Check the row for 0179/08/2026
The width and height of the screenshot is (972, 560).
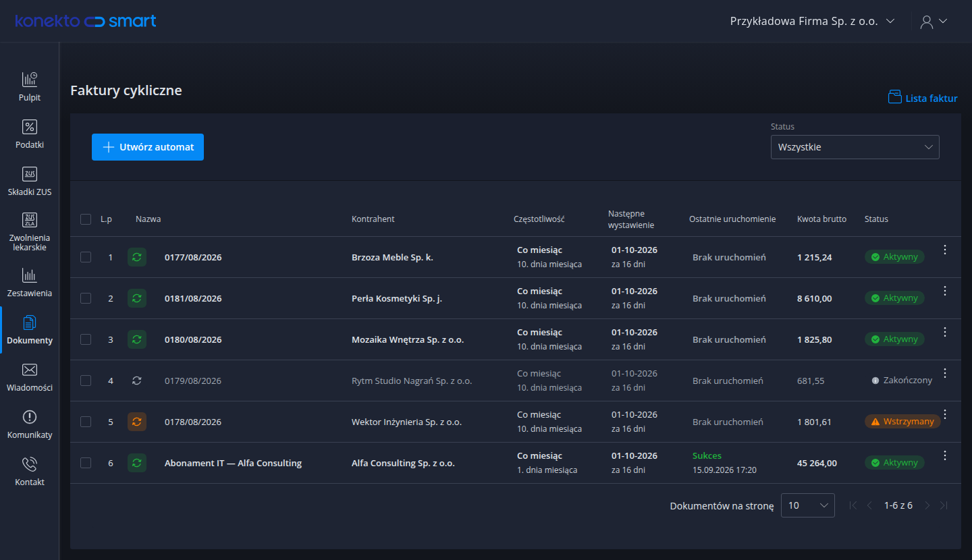click(86, 381)
